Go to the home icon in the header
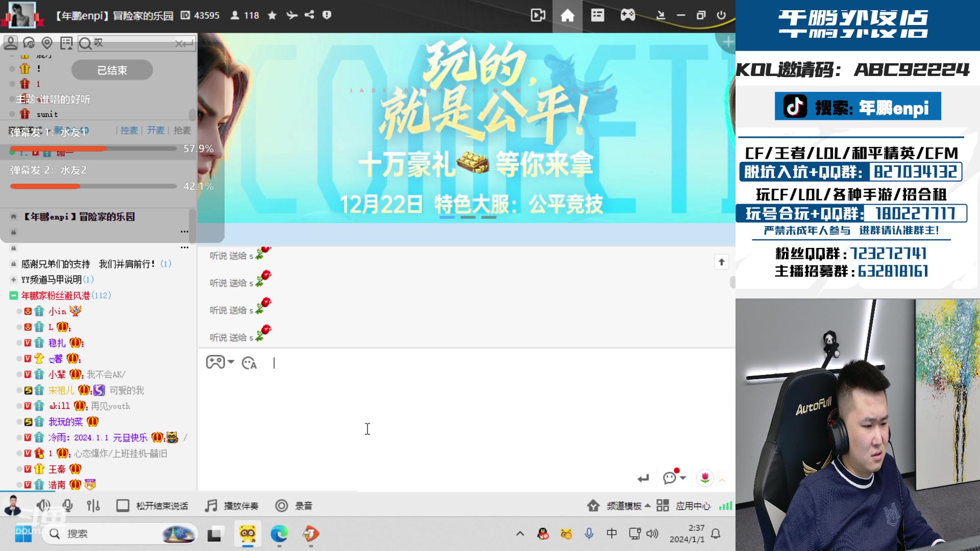The width and height of the screenshot is (980, 551). 567,16
